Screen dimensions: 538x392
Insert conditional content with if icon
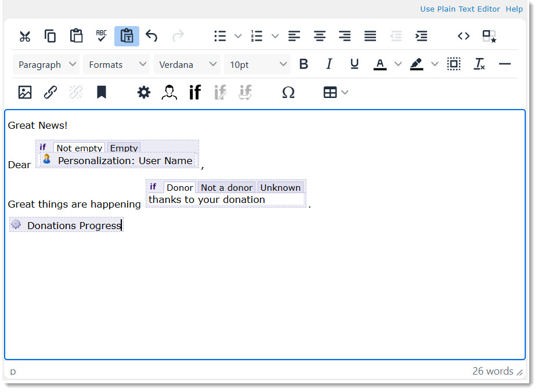coord(195,92)
